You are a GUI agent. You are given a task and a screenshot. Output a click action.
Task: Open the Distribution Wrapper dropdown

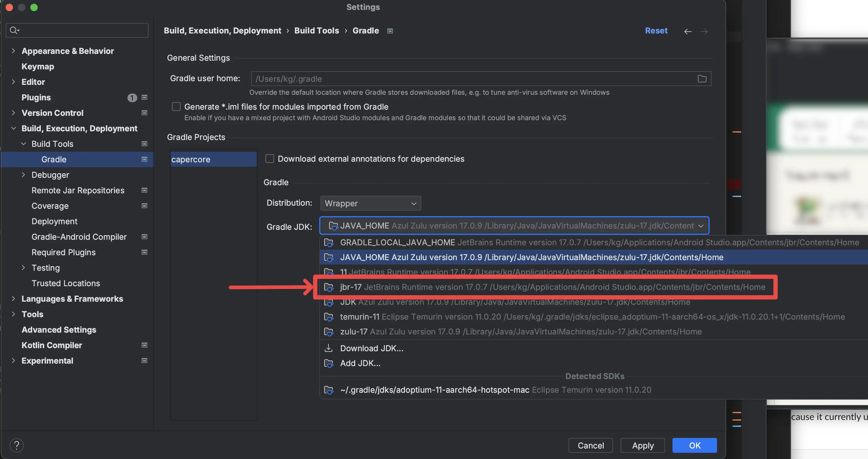[370, 203]
